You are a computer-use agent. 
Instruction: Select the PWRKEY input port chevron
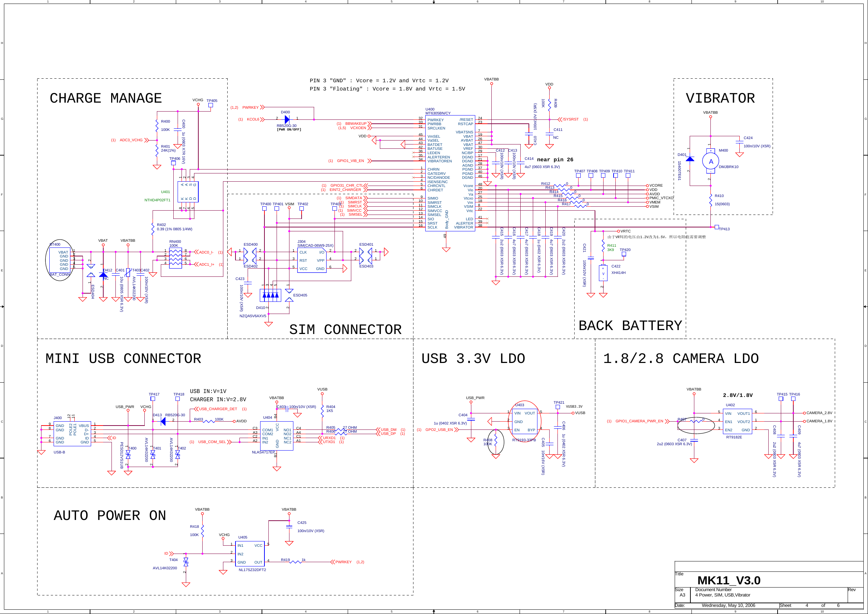coord(263,107)
